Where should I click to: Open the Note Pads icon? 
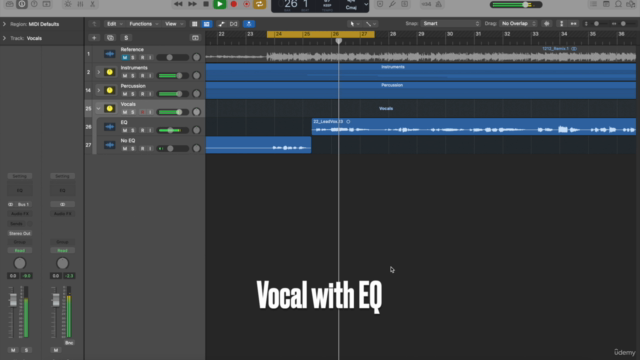click(x=606, y=4)
